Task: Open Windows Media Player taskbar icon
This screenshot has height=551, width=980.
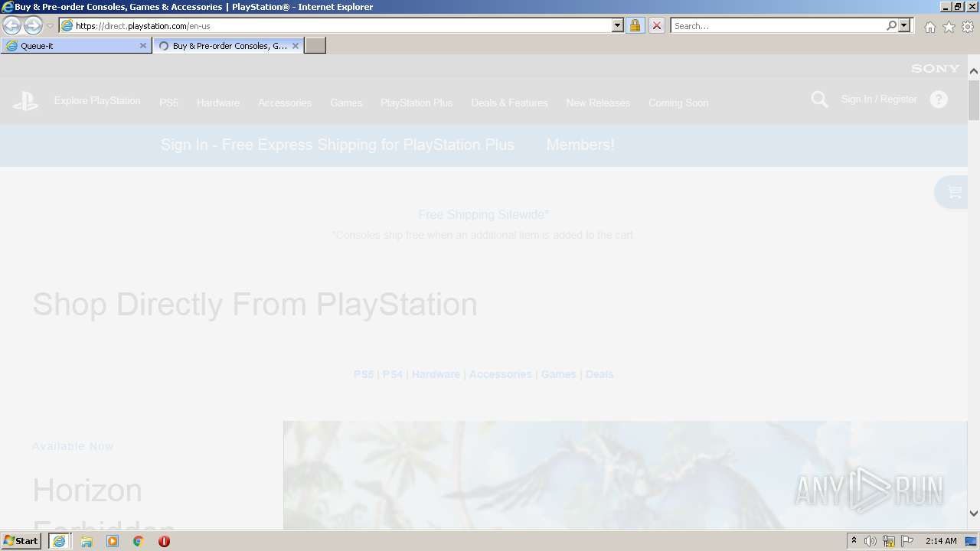Action: (x=113, y=541)
